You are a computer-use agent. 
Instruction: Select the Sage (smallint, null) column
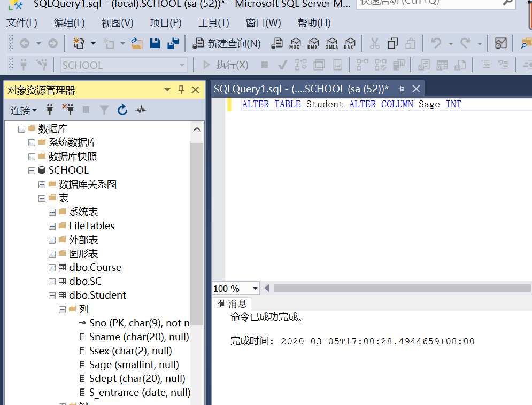(134, 365)
